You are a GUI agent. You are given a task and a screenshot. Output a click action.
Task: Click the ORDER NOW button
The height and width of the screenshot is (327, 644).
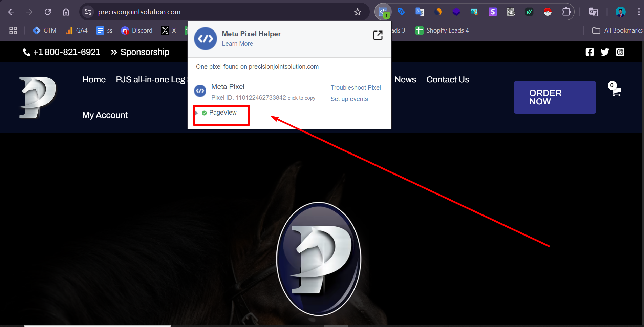[555, 97]
